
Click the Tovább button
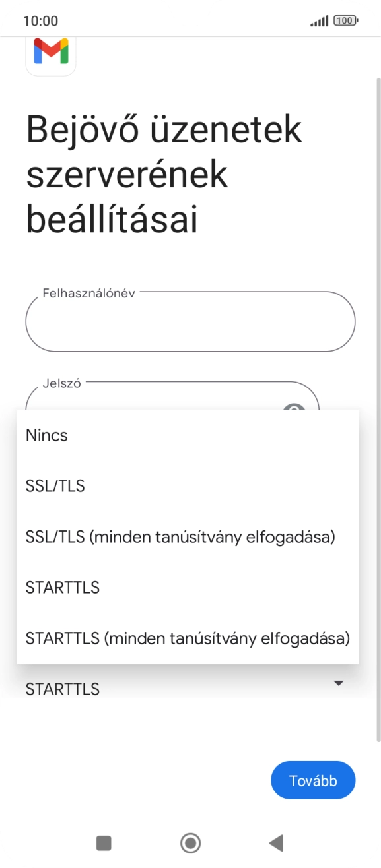313,780
